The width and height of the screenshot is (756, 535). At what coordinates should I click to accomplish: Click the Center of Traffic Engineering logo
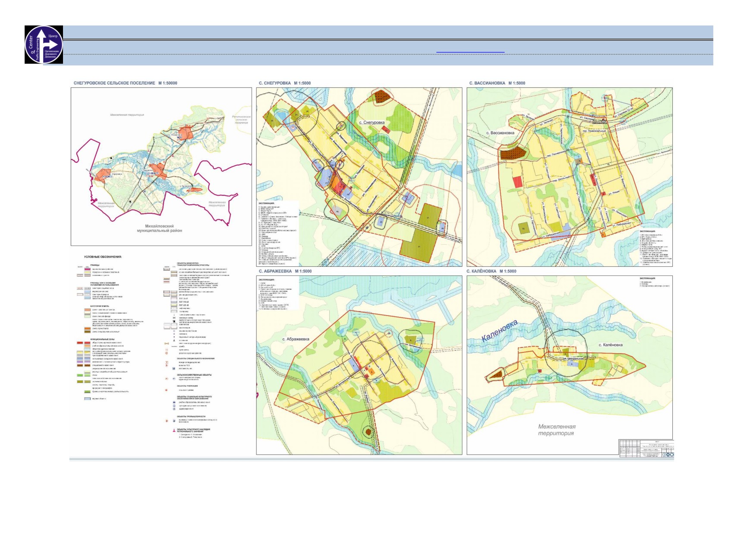point(44,45)
